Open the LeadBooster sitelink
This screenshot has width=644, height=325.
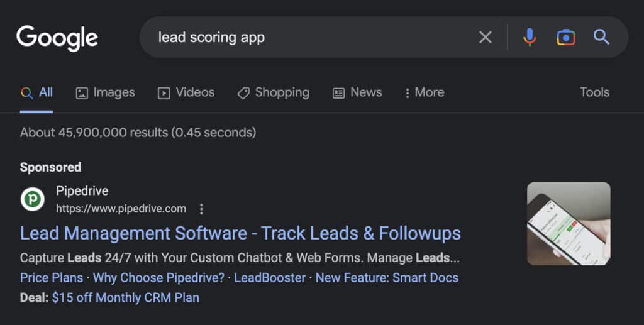point(270,278)
